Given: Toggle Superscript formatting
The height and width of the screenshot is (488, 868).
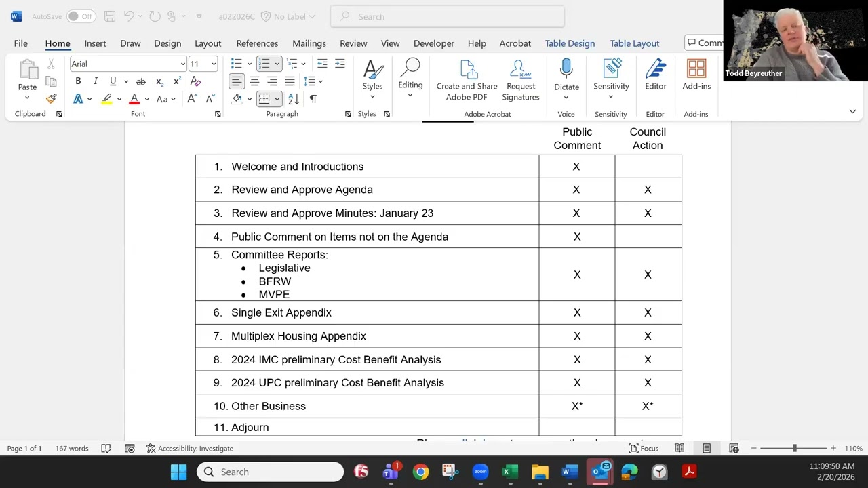Looking at the screenshot, I should click(x=177, y=81).
